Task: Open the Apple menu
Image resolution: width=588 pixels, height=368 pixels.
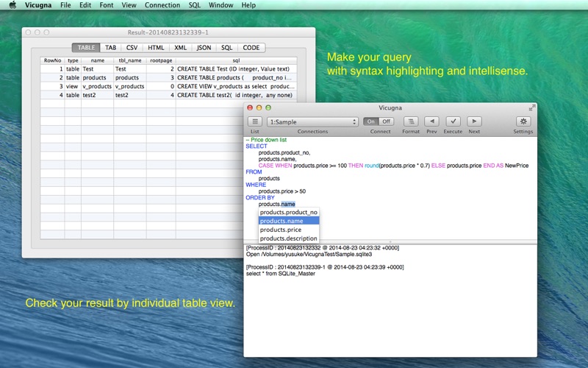Action: [x=12, y=5]
